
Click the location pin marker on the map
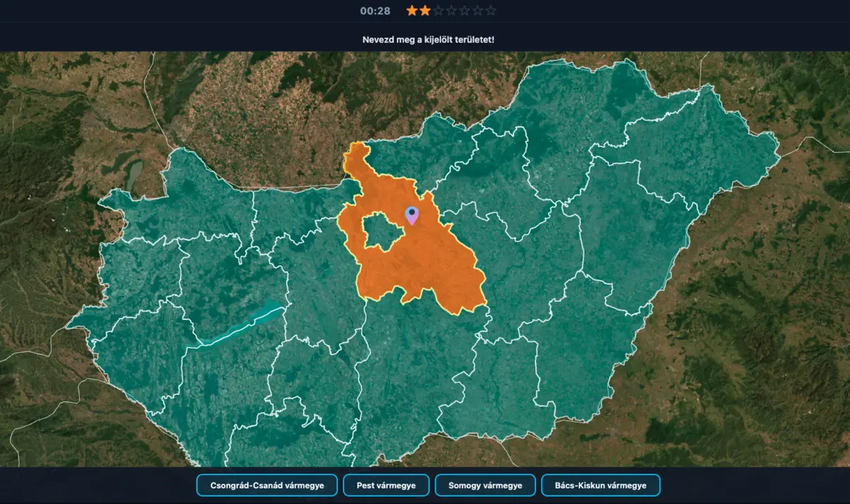[412, 216]
